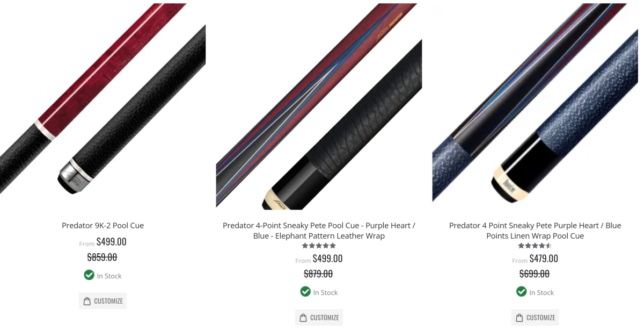This screenshot has height=330, width=644.
Task: Click the green in-stock checkmark for Linen Wrap cue
Action: [x=522, y=292]
